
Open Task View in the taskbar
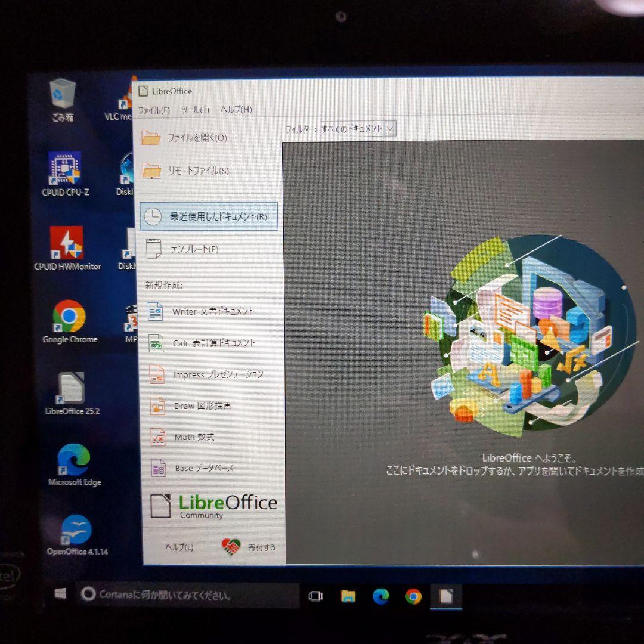coord(315,596)
